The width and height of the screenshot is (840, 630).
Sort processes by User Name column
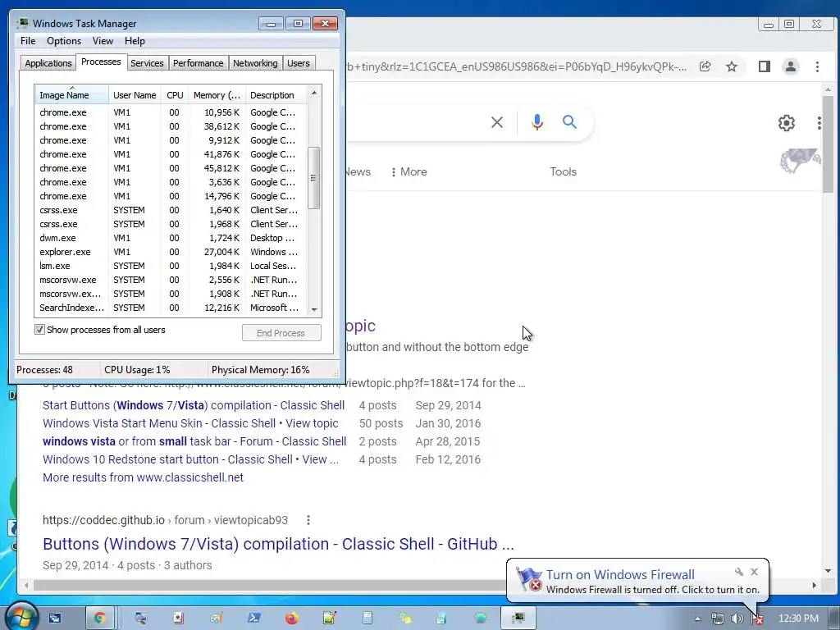click(135, 95)
